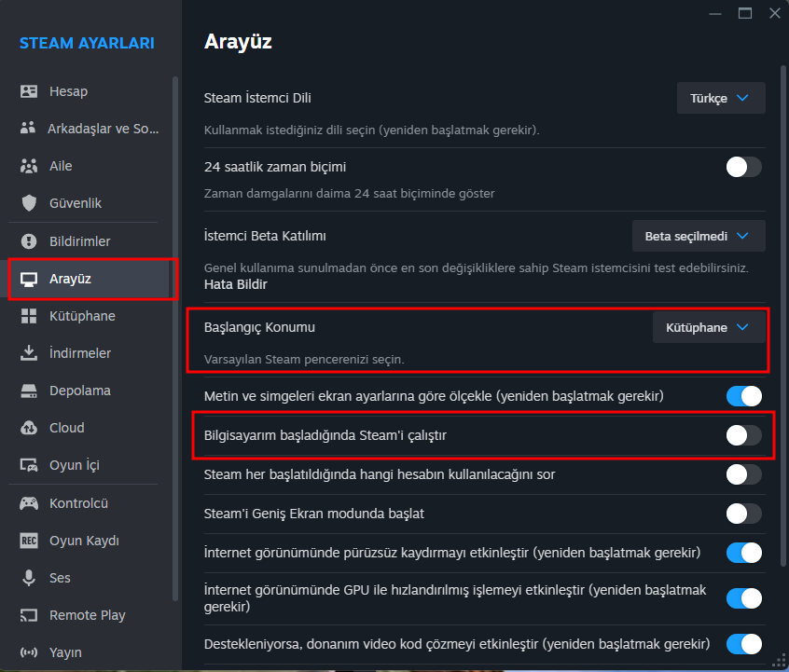Click the Zaman damgalarını daima description text
This screenshot has height=672, width=789.
(x=349, y=193)
